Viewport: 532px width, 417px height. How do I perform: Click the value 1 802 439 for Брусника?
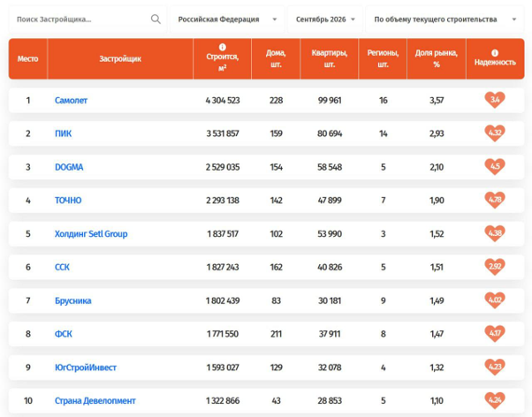(223, 301)
